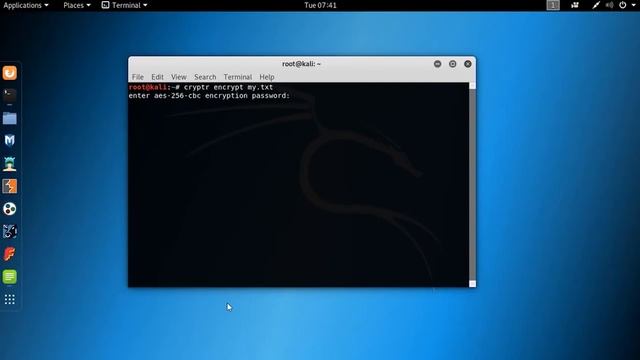Minimize the root@kali terminal window
The width and height of the screenshot is (640, 360).
coord(438,64)
